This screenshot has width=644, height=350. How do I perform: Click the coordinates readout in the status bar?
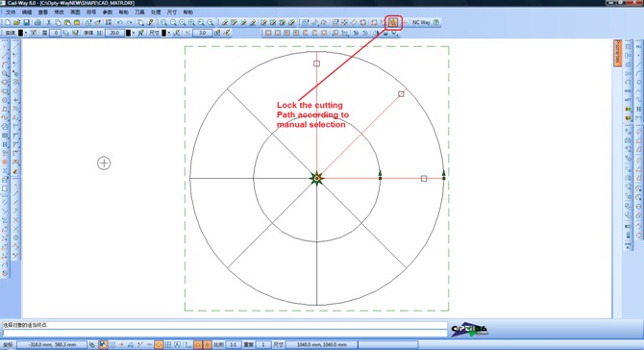click(52, 344)
